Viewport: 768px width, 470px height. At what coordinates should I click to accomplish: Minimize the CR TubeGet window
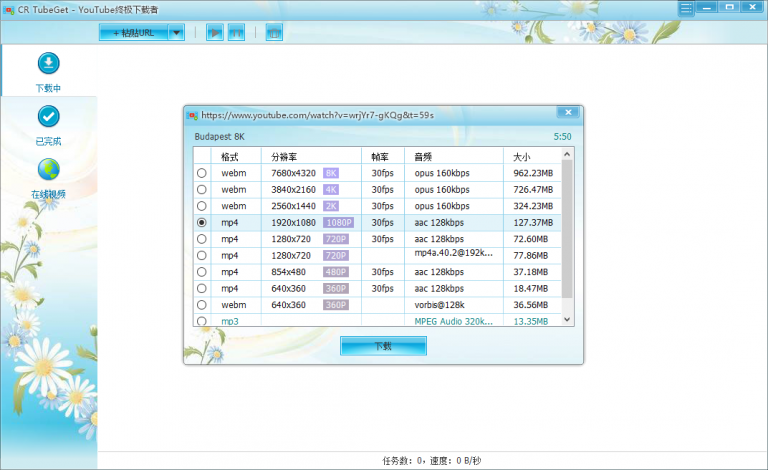pos(707,7)
